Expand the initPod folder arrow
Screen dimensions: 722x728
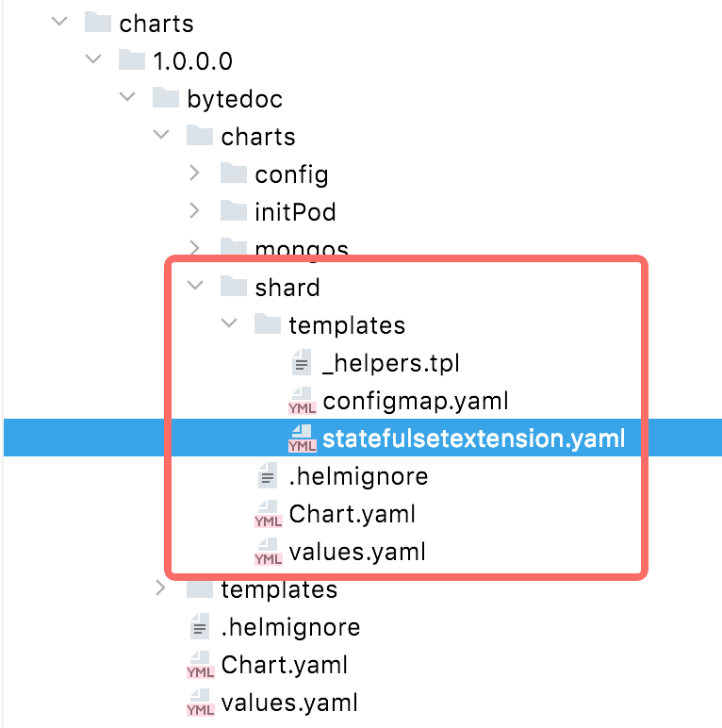tap(194, 211)
